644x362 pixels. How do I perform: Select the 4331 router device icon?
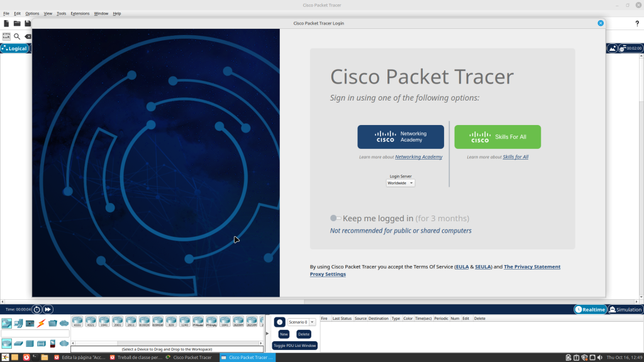click(77, 321)
